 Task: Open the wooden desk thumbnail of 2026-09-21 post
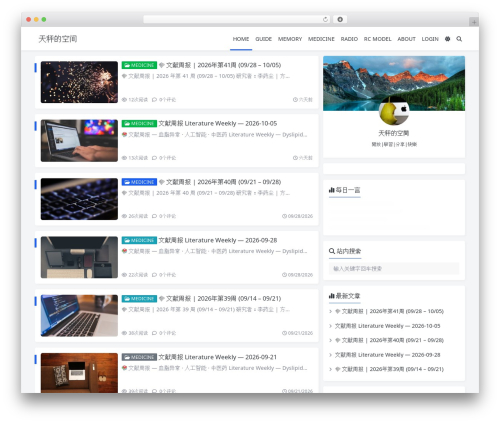[79, 373]
